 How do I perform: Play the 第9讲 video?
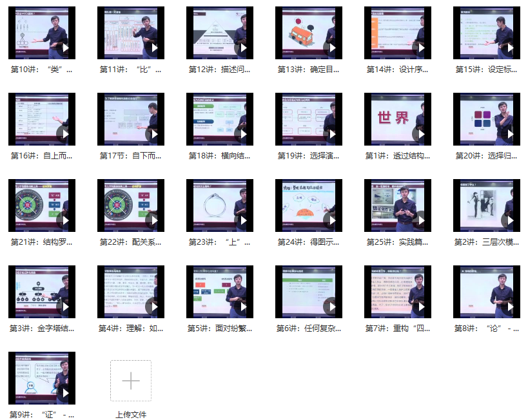tap(64, 393)
